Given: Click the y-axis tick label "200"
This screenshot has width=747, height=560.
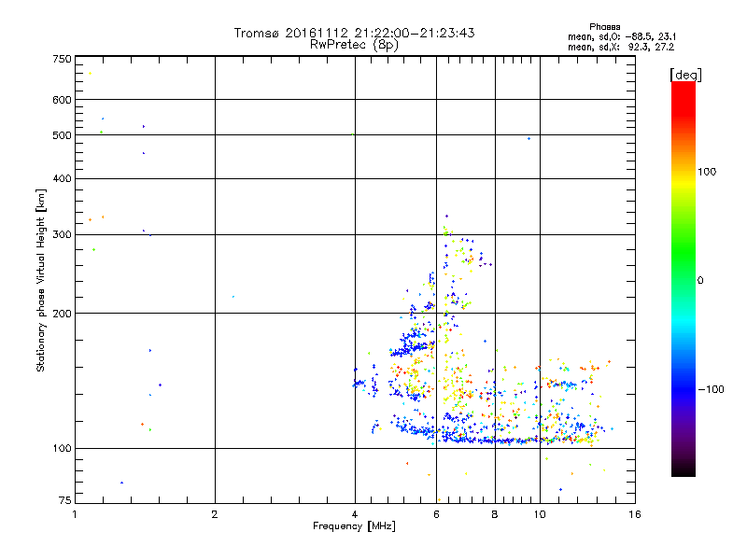Looking at the screenshot, I should point(62,314).
